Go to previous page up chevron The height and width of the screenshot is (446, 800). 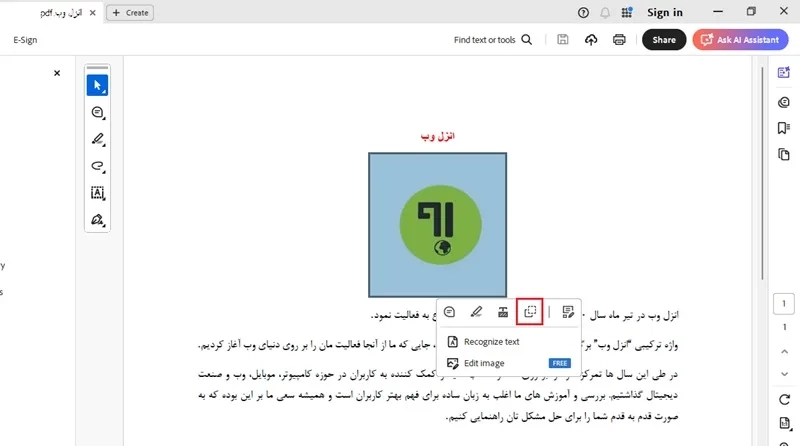pos(784,352)
